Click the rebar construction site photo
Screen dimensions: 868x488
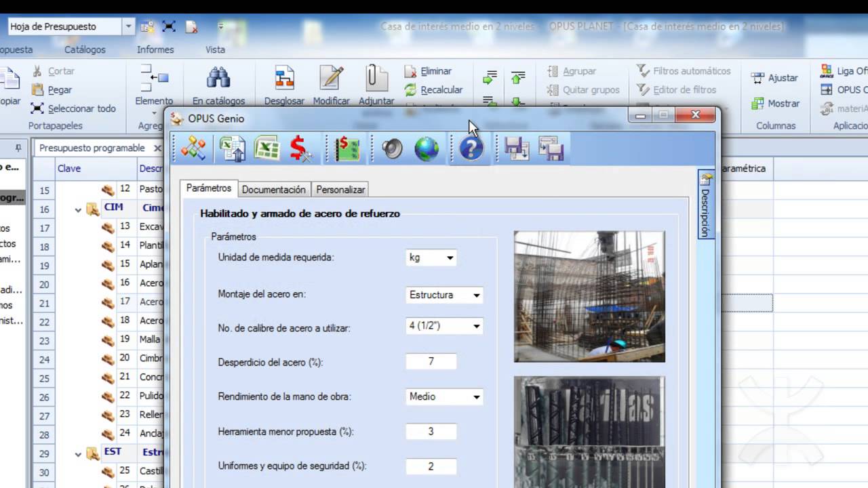(589, 297)
